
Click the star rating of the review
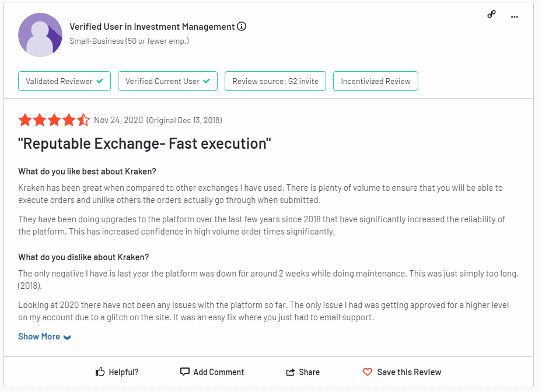tap(54, 120)
